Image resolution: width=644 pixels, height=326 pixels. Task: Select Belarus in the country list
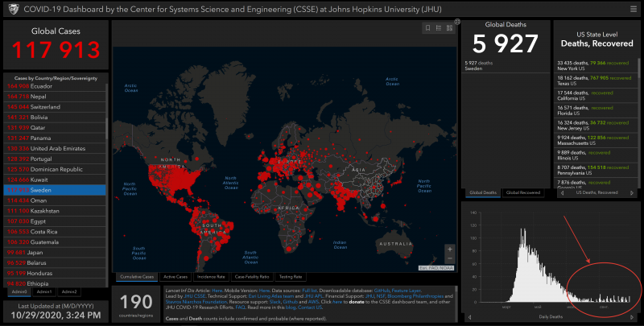tap(55, 262)
